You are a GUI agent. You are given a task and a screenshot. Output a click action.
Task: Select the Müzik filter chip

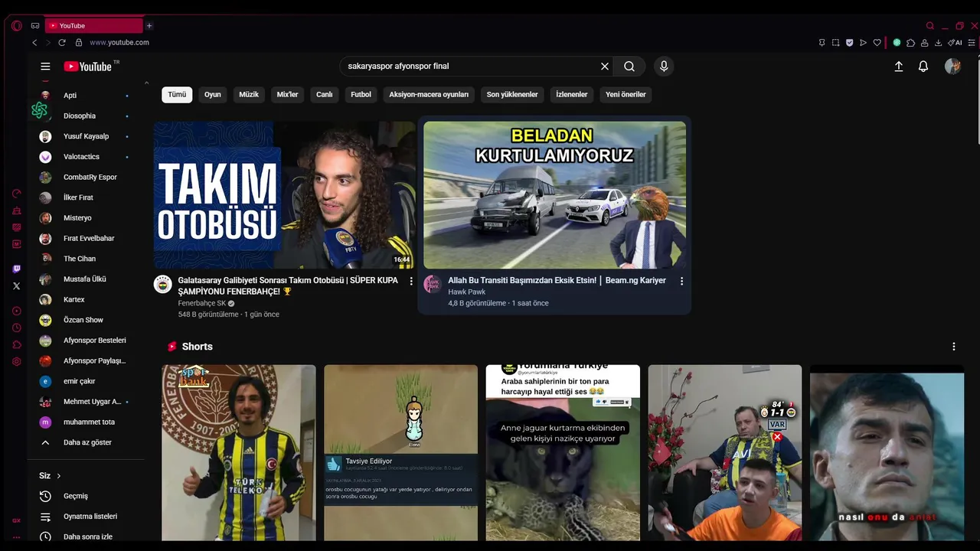click(249, 95)
